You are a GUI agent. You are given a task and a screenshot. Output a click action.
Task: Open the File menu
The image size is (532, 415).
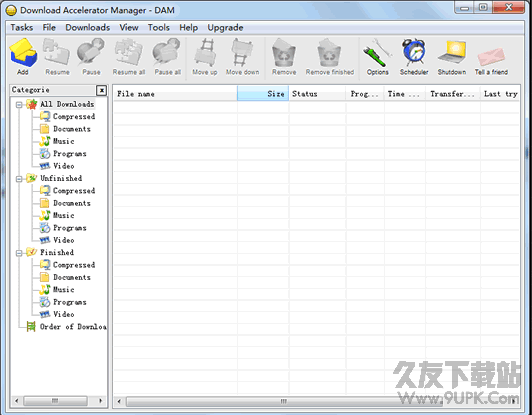pyautogui.click(x=49, y=27)
